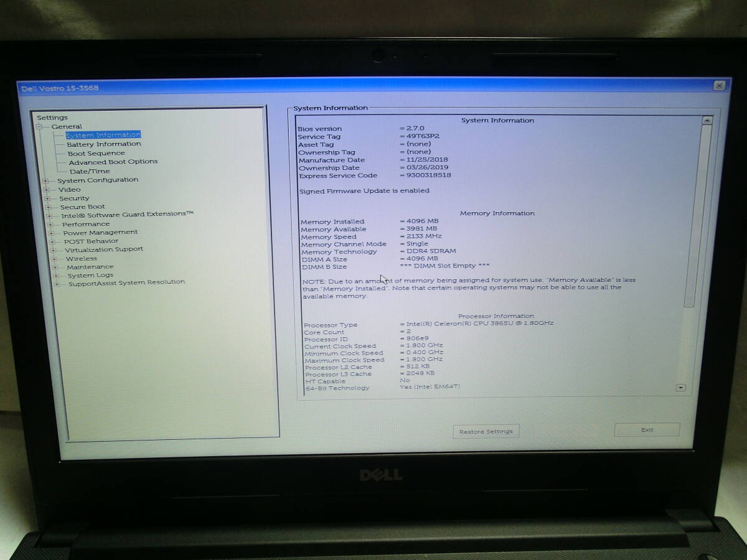
Task: Expand the Wireless node
Action: (x=55, y=259)
